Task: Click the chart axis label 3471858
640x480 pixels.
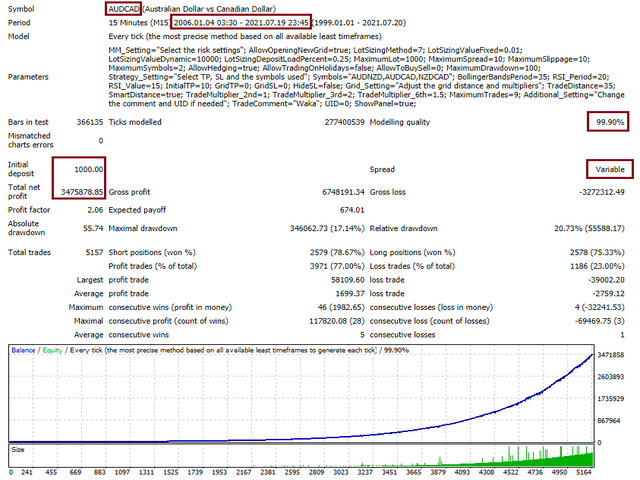Action: 611,355
